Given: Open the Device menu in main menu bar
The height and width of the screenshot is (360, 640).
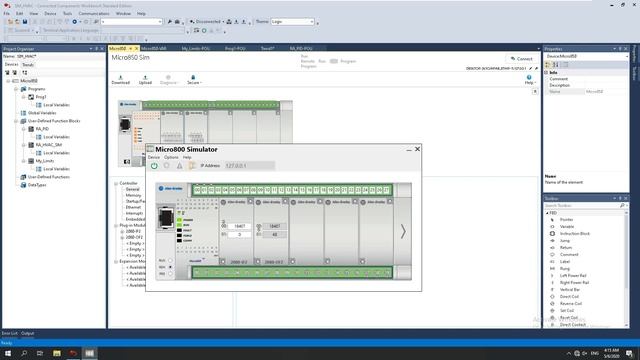Looking at the screenshot, I should click(50, 13).
